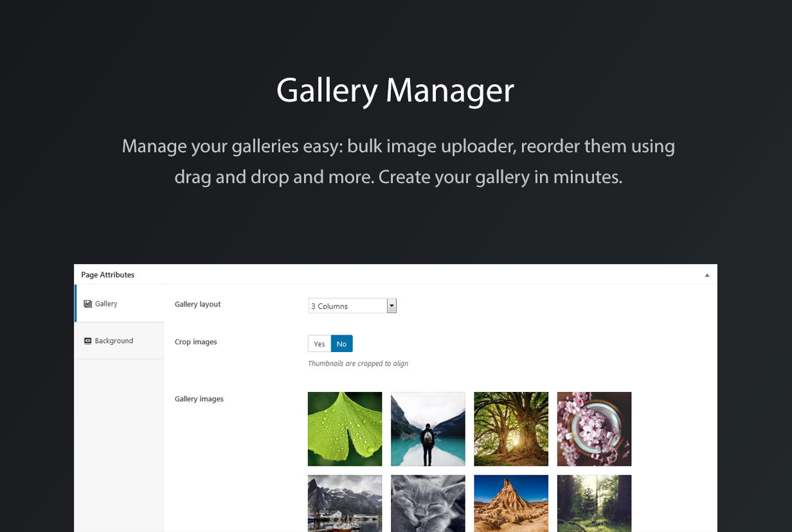Image resolution: width=792 pixels, height=532 pixels.
Task: Select the desert rock formation thumbnail
Action: pos(511,503)
